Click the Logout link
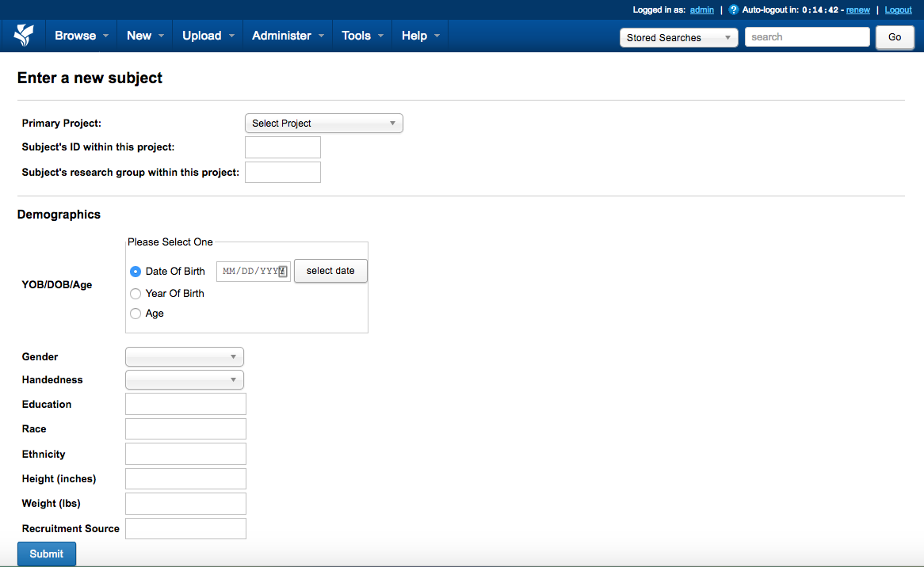924x567 pixels. (x=898, y=10)
